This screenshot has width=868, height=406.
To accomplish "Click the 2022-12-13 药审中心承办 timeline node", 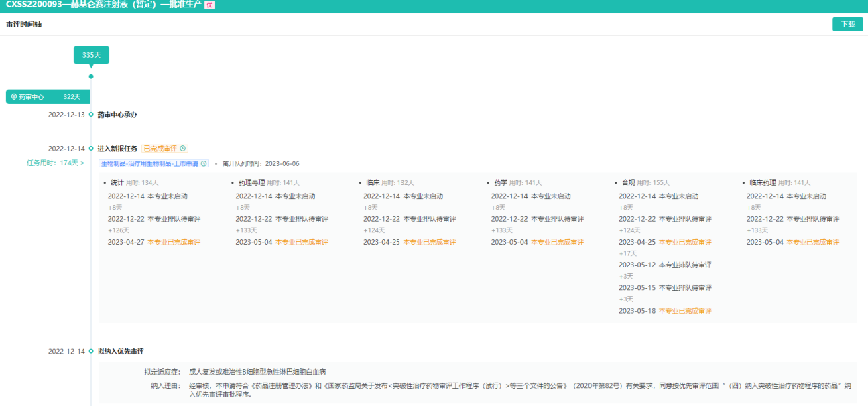I will tap(91, 115).
